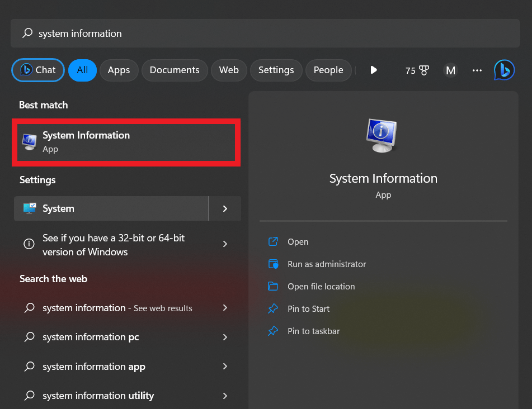Expand the 32-bit or 64-bit result chevron
Image resolution: width=532 pixels, height=409 pixels.
click(x=225, y=244)
